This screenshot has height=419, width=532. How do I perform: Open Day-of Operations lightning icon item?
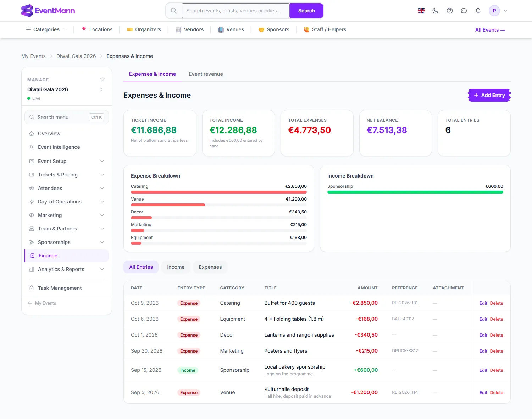coord(67,202)
